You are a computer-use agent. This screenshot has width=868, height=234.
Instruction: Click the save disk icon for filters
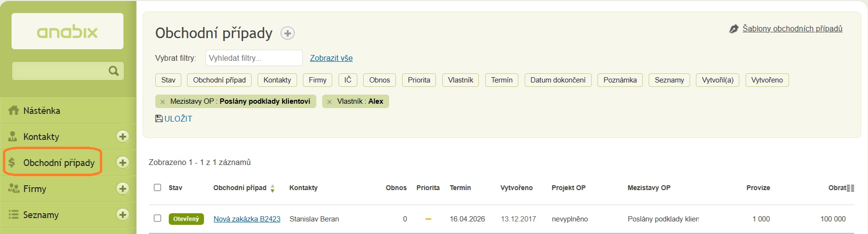(159, 119)
